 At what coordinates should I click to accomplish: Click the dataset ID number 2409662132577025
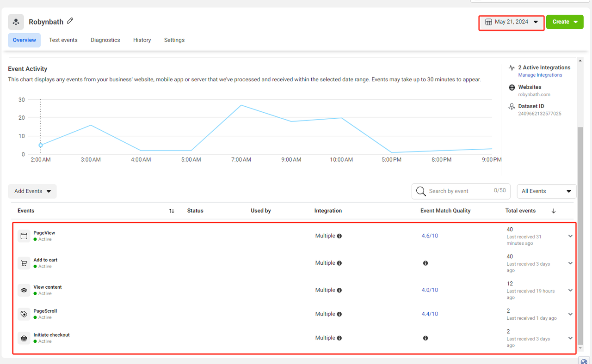pos(540,114)
